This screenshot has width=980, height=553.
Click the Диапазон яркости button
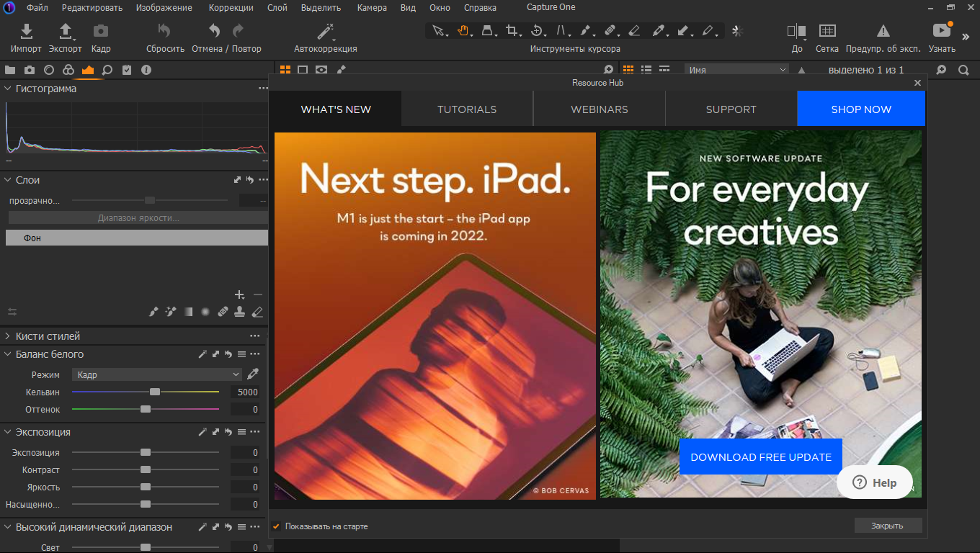(138, 218)
